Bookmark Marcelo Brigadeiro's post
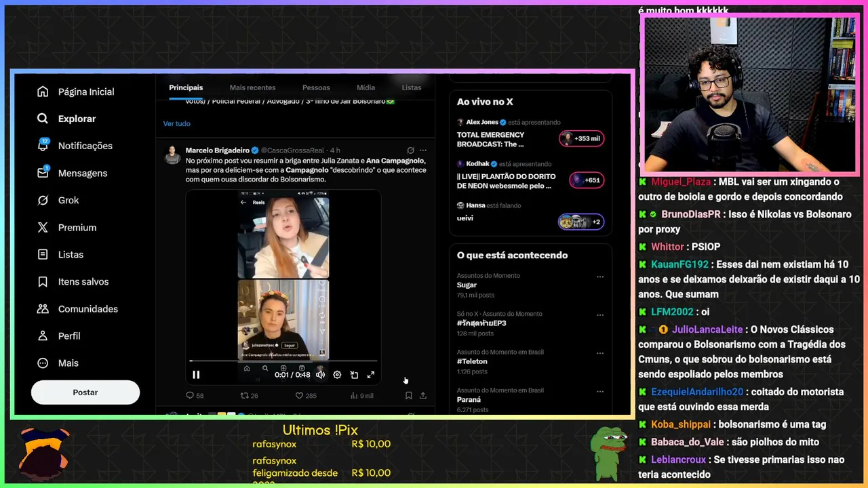 408,395
